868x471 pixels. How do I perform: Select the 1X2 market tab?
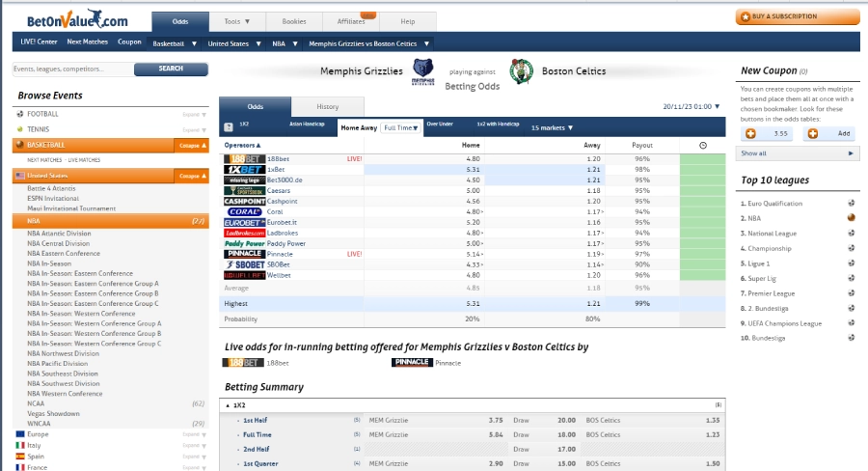[x=244, y=125]
